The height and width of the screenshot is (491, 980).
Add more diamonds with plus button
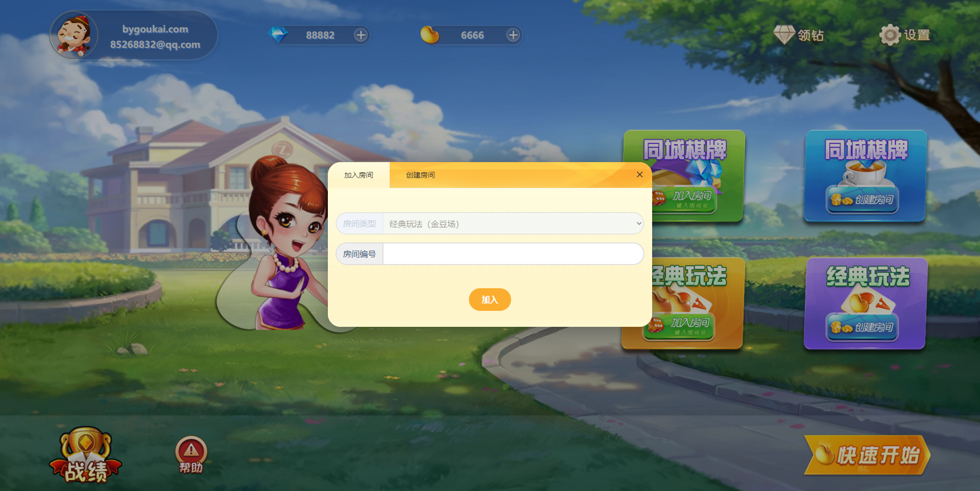[361, 35]
